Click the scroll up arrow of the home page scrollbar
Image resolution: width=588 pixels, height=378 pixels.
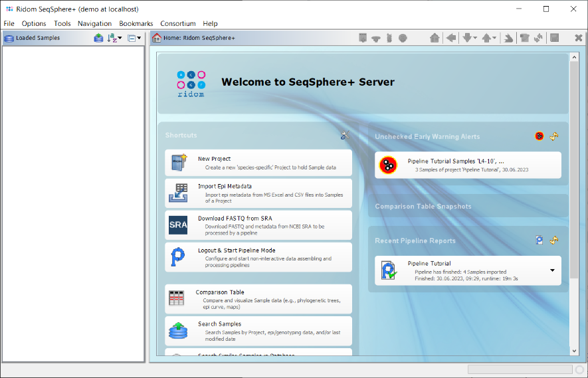pyautogui.click(x=574, y=57)
